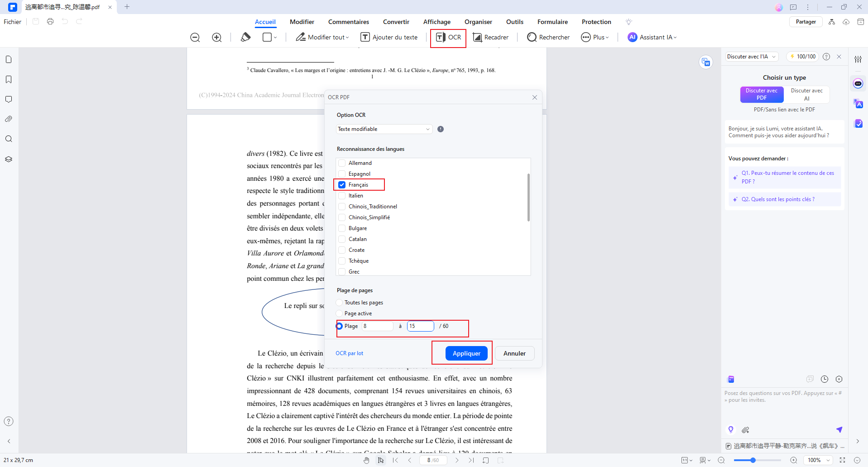Viewport: 868px width, 467px height.
Task: Open the Recadrer crop tool
Action: (x=490, y=38)
